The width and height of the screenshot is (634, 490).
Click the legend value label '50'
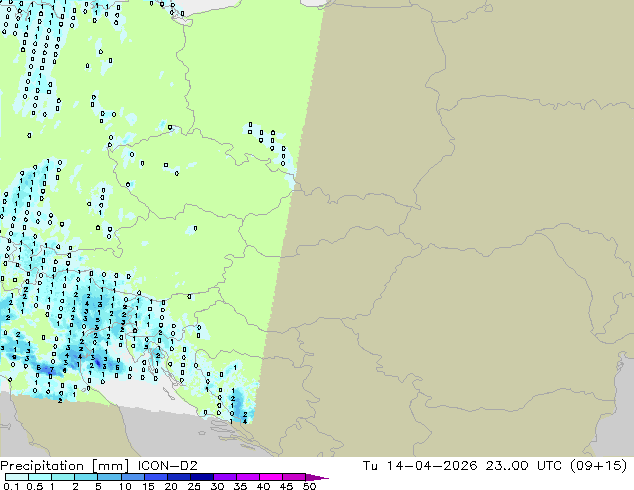coord(310,486)
